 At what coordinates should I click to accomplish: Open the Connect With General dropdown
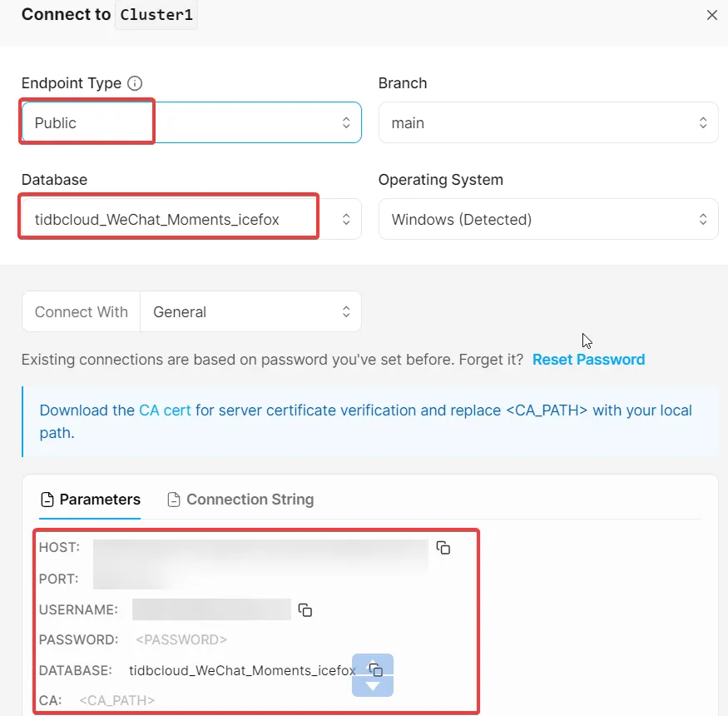click(x=250, y=312)
